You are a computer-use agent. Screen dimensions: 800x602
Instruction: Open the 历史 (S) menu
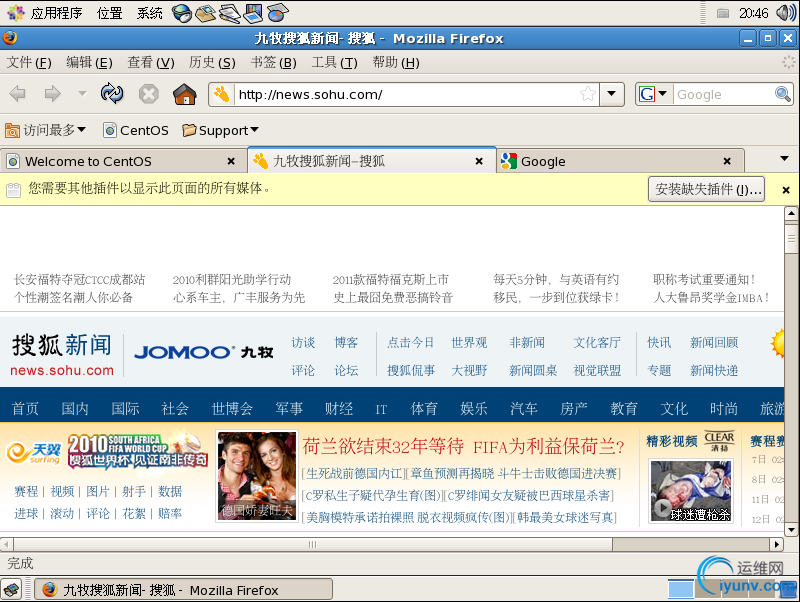point(212,63)
